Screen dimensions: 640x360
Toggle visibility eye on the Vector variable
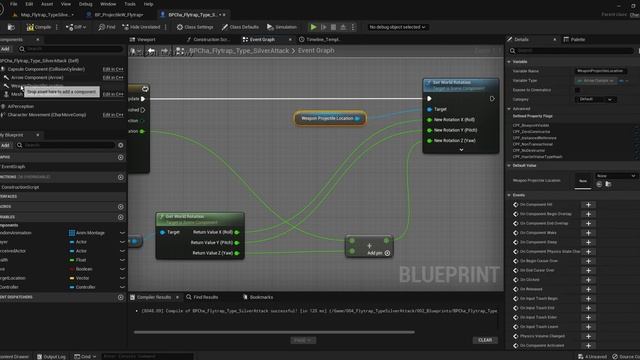point(122,278)
